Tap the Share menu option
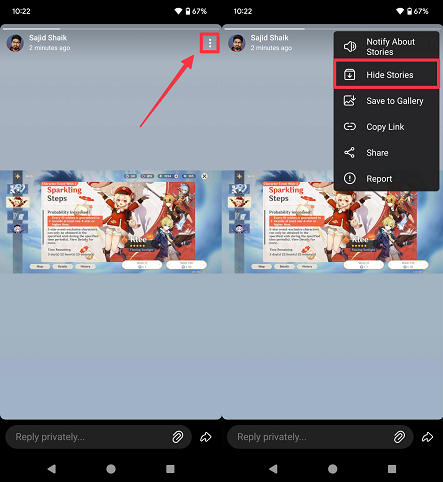The width and height of the screenshot is (443, 482). tap(386, 153)
